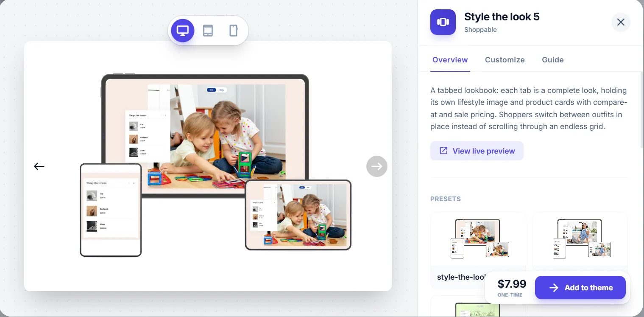Select the kids playing preset thumbnail
Viewport: 644px width, 317px height.
pos(478,239)
